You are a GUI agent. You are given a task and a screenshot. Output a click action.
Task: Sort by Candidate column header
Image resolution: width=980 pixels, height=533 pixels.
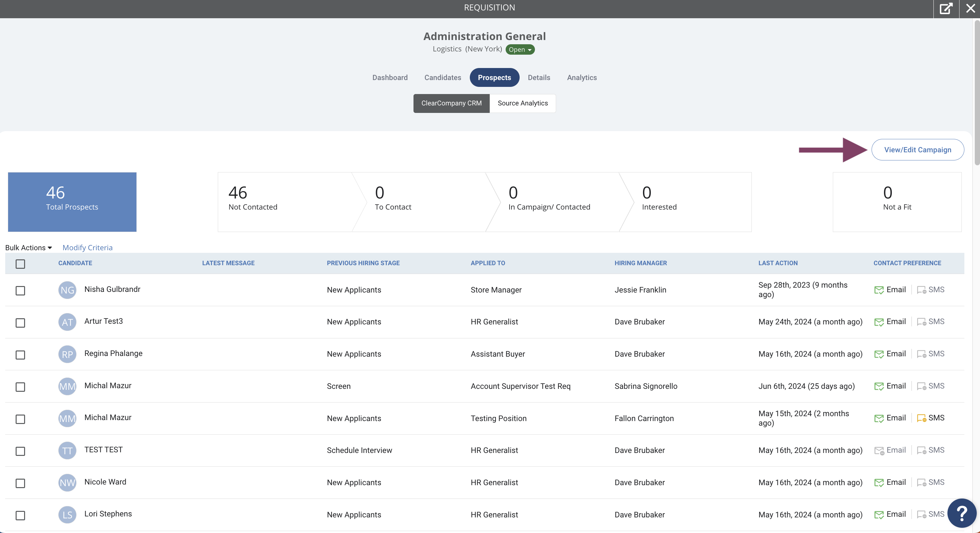(75, 263)
